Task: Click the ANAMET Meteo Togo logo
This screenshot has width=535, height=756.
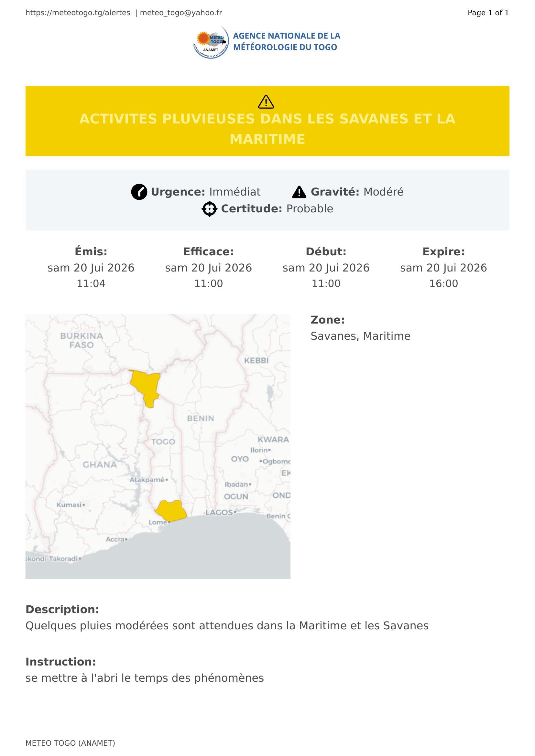Action: (211, 42)
